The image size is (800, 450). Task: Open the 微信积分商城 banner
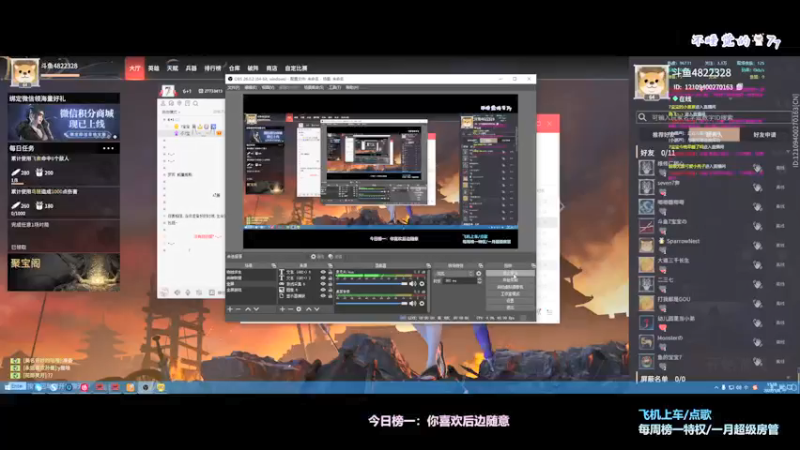coord(64,122)
